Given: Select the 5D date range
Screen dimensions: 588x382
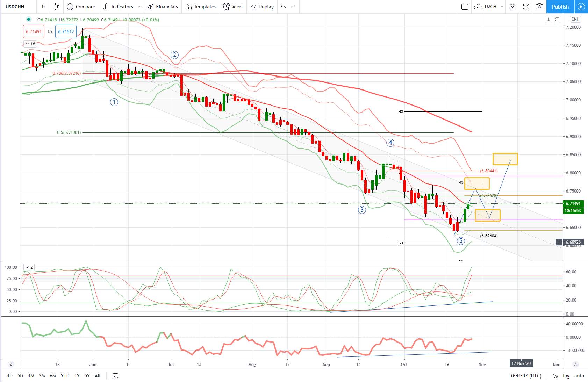Looking at the screenshot, I should [x=20, y=376].
